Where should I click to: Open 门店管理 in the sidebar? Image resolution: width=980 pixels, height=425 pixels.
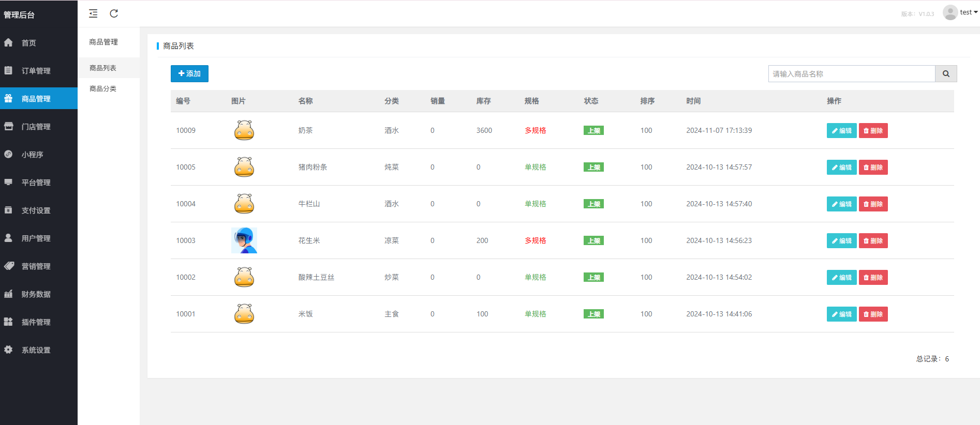click(x=35, y=127)
